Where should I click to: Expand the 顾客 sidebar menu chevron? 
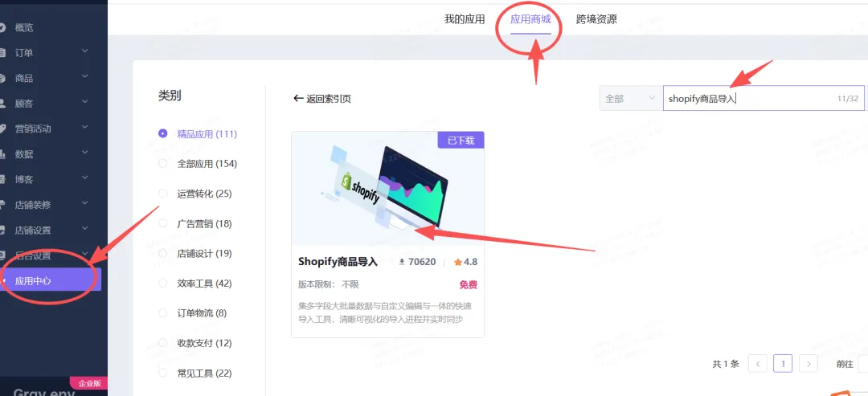(x=84, y=102)
